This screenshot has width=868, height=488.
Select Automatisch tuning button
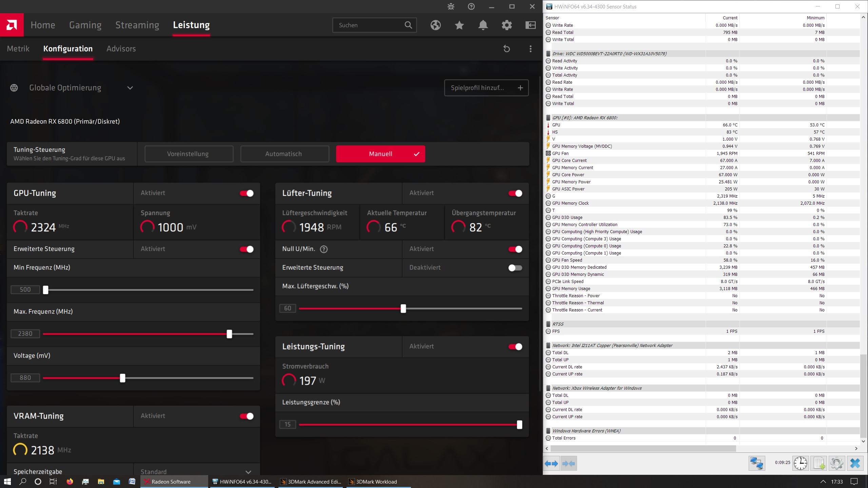[x=284, y=154]
